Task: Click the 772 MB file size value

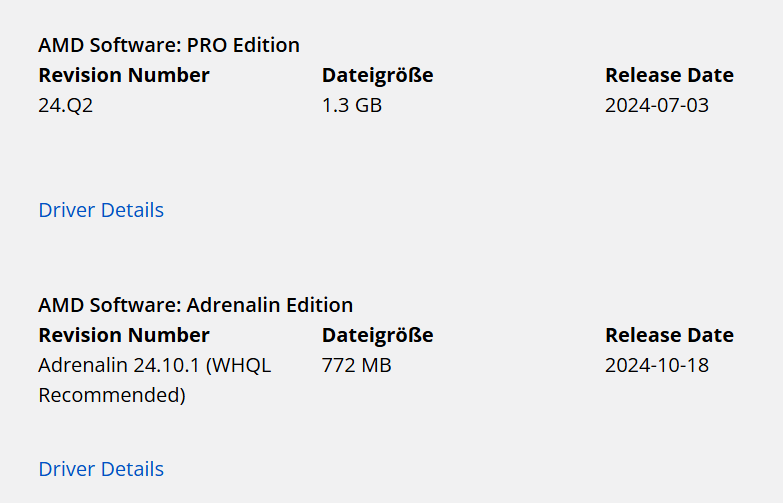Action: click(x=357, y=365)
